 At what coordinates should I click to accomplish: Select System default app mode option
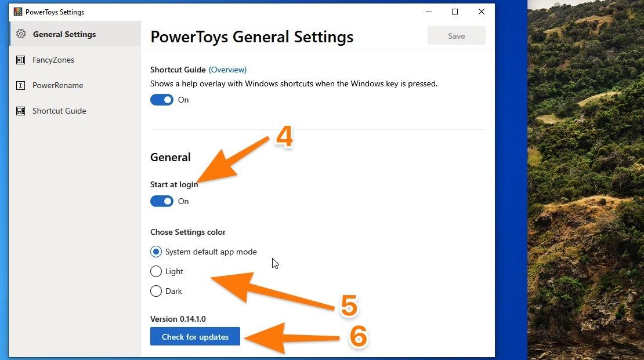pyautogui.click(x=156, y=252)
